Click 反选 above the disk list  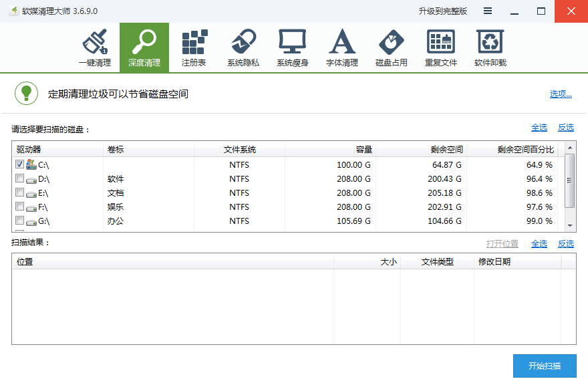pyautogui.click(x=566, y=128)
